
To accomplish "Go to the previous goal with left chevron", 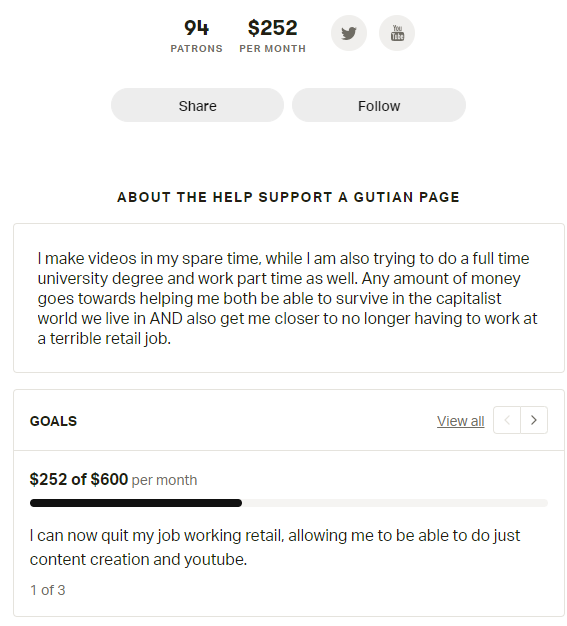I will 507,420.
